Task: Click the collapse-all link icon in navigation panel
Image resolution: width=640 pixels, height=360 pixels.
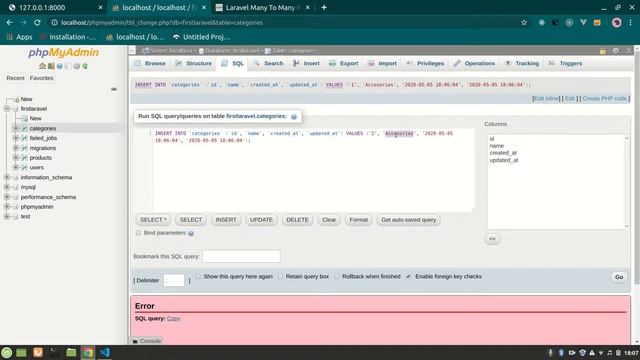Action: pyautogui.click(x=114, y=89)
